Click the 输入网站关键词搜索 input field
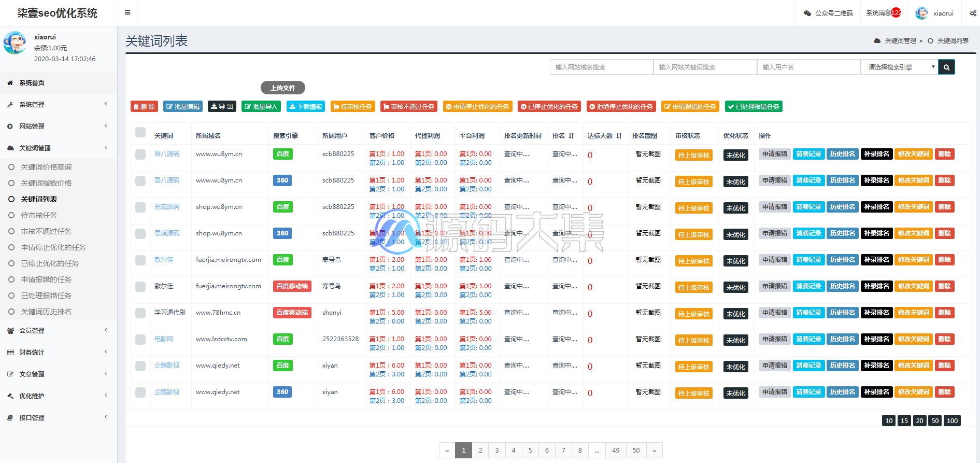 [705, 67]
